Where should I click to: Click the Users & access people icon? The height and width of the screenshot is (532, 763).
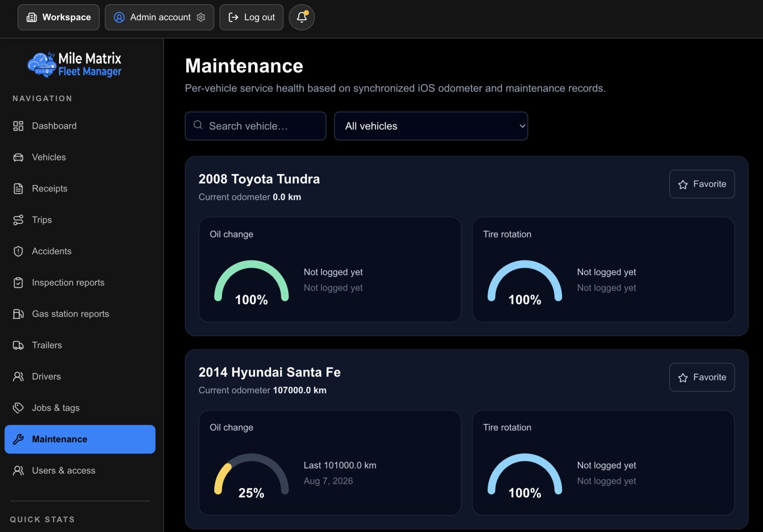click(18, 471)
